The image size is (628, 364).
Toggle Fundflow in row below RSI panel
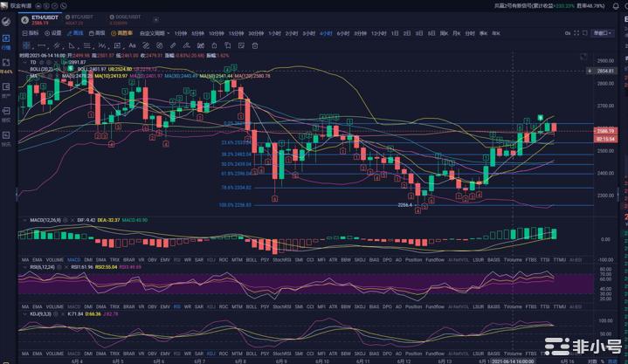coord(435,307)
